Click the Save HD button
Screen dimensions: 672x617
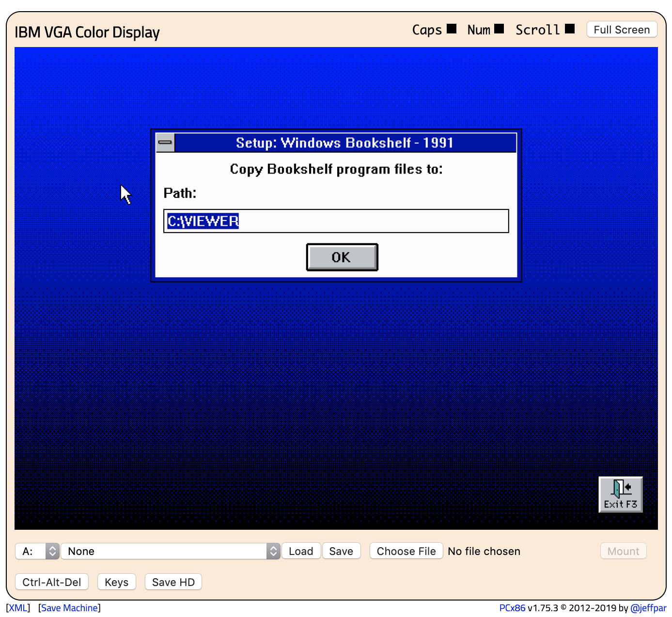click(x=173, y=582)
